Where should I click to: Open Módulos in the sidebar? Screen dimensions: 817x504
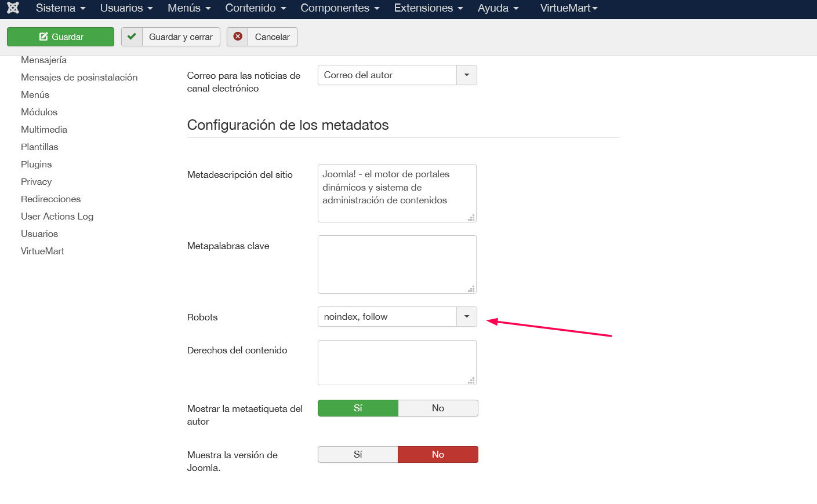coord(39,112)
